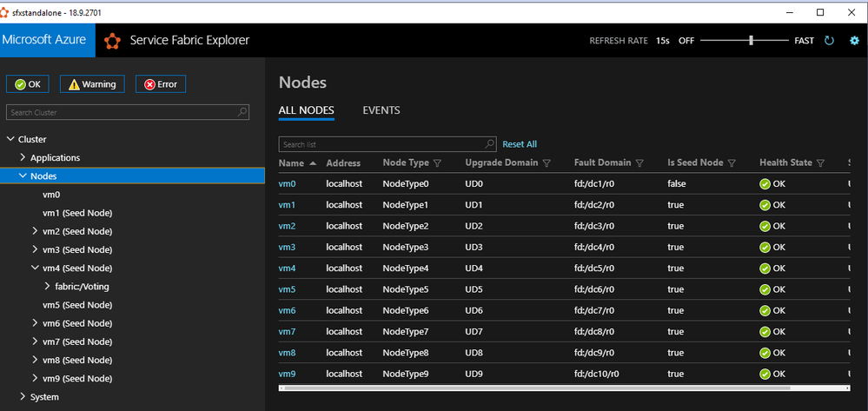Click the Search Cluster input field
Viewport: 868px width, 411px height.
click(128, 112)
